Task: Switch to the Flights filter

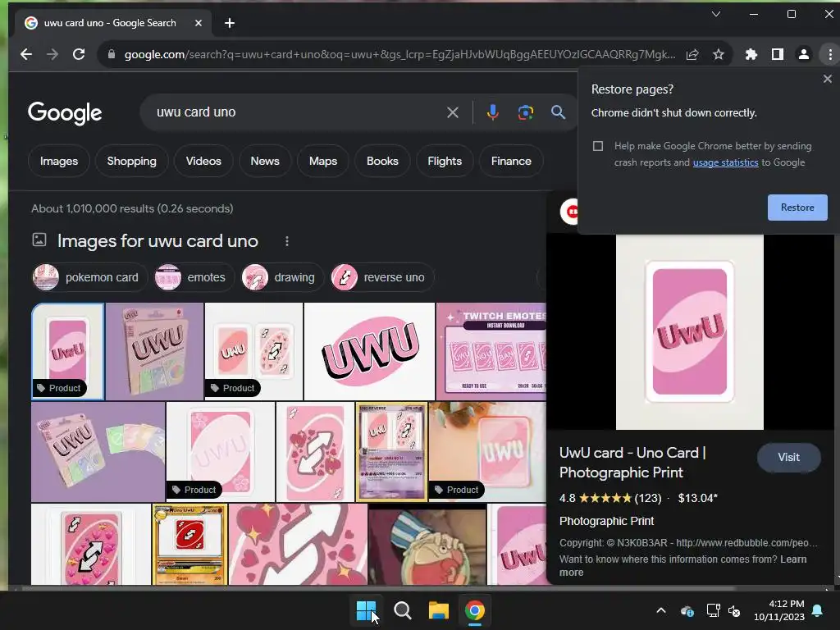Action: (445, 161)
